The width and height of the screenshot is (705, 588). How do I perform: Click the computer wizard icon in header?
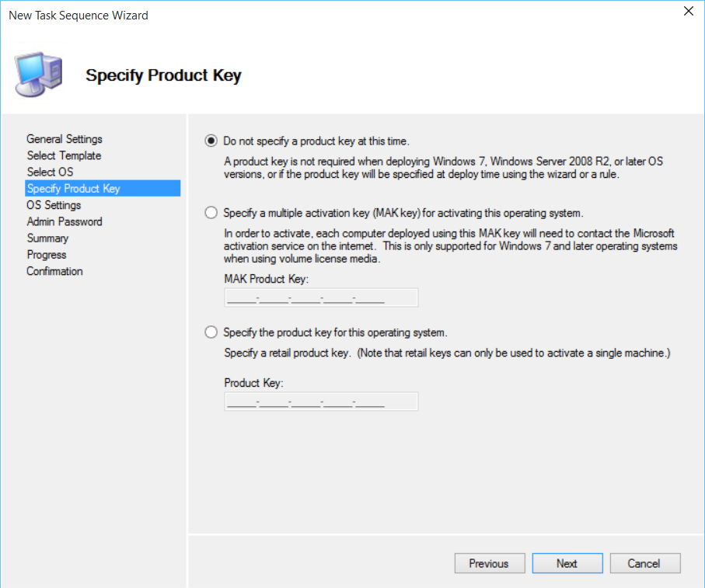tap(38, 75)
